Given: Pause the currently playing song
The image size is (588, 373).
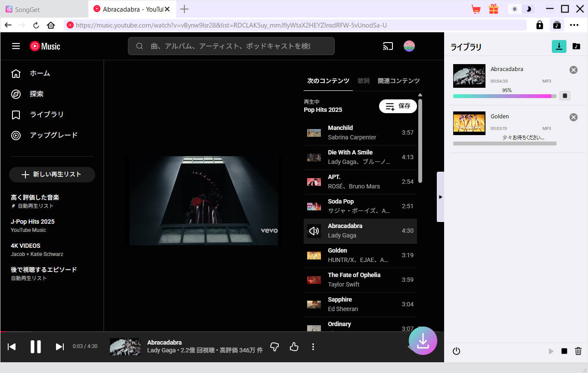Looking at the screenshot, I should pos(36,347).
